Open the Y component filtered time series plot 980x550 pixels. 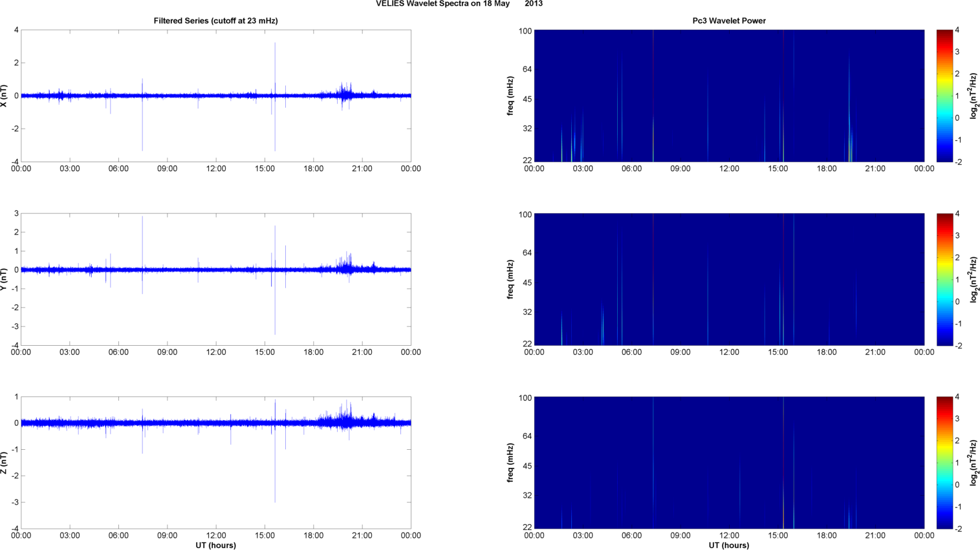[x=216, y=279]
